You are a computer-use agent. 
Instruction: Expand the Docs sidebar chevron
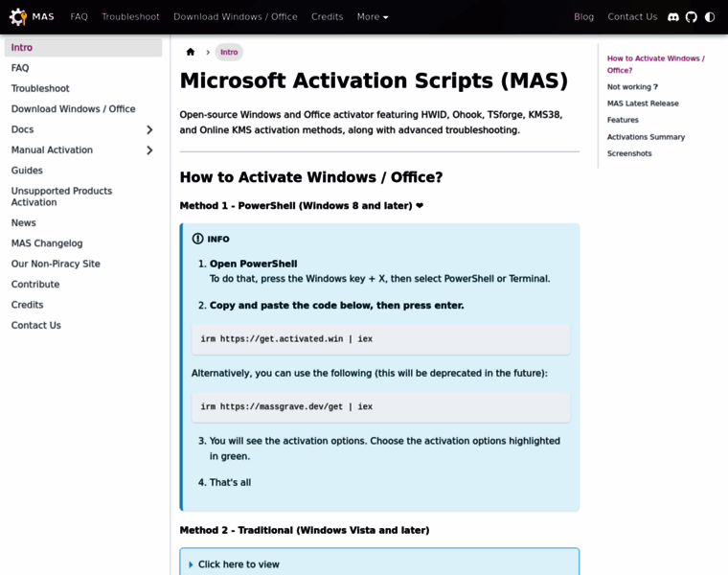tap(149, 129)
